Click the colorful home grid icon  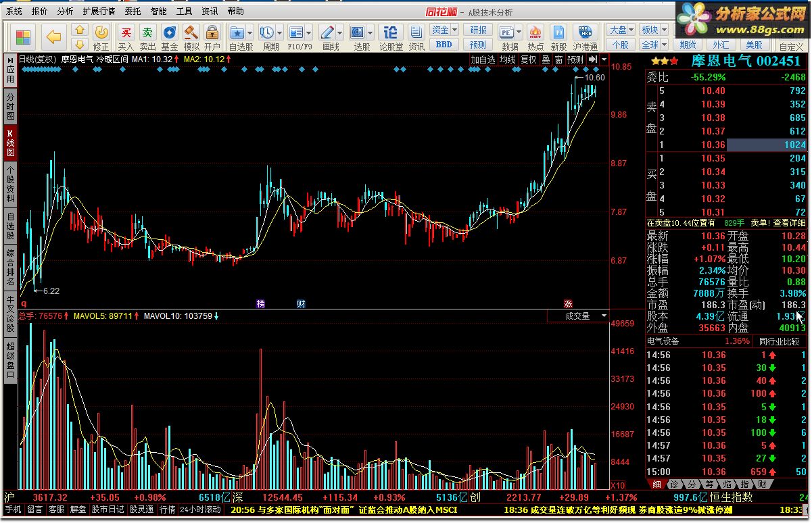tap(24, 36)
